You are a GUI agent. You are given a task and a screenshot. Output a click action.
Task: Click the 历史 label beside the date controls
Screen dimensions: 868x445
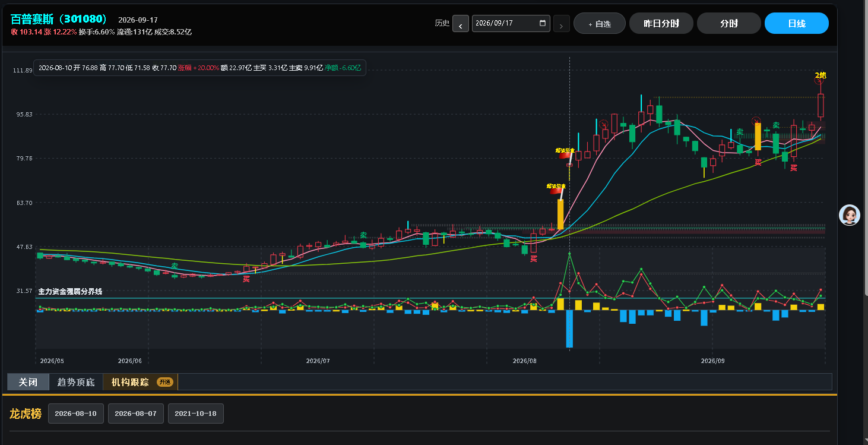(x=442, y=23)
